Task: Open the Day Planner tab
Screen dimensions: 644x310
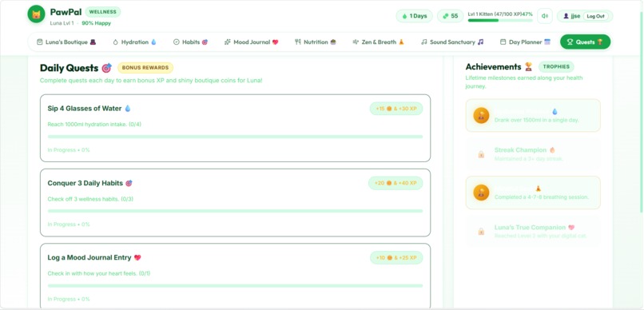Action: click(x=525, y=42)
